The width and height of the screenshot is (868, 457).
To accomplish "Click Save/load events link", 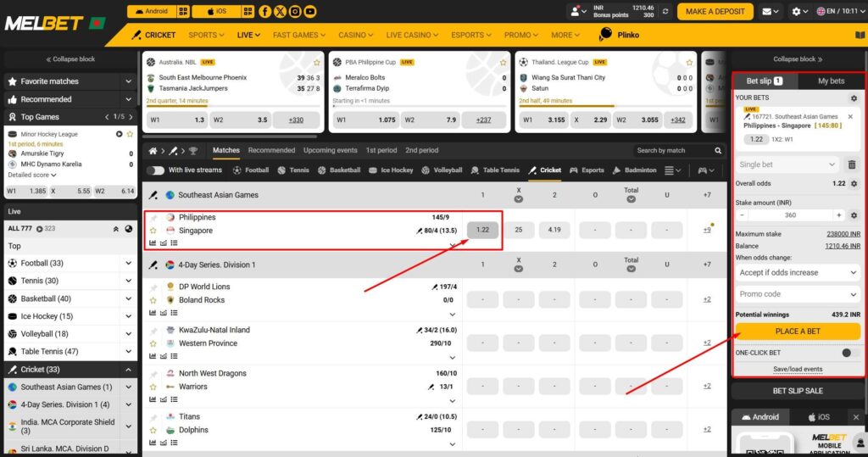I will [797, 369].
